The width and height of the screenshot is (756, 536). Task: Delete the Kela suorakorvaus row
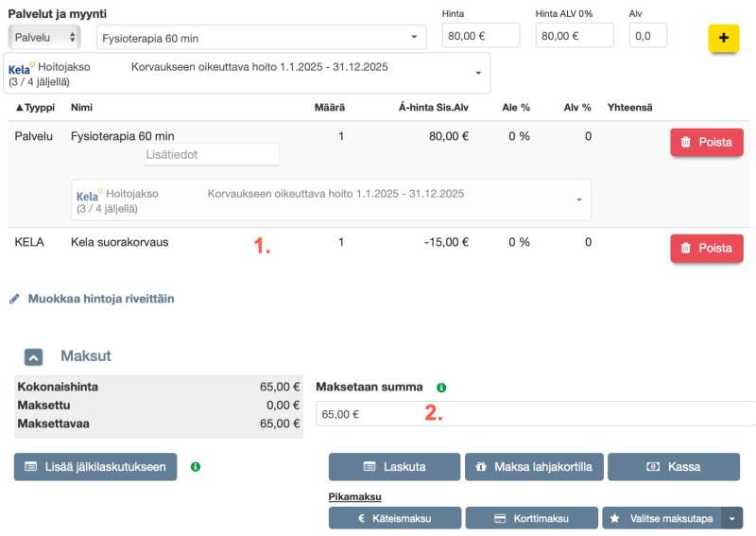(706, 249)
